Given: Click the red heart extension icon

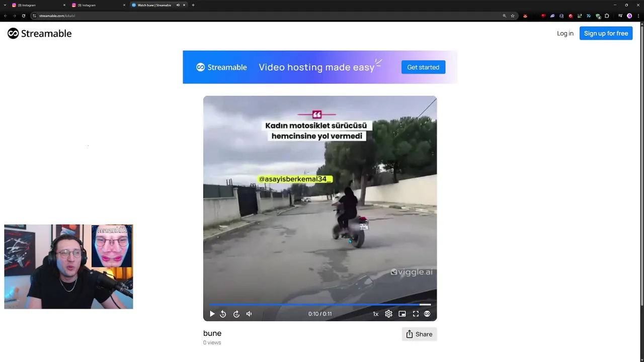Looking at the screenshot, I should tap(543, 16).
